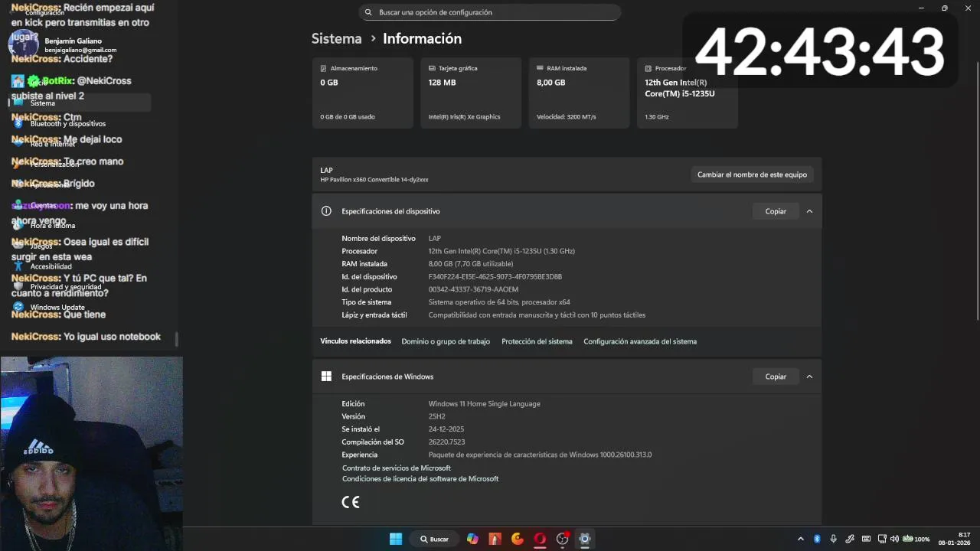
Task: Go back to Sistema breadcrumb
Action: click(336, 38)
